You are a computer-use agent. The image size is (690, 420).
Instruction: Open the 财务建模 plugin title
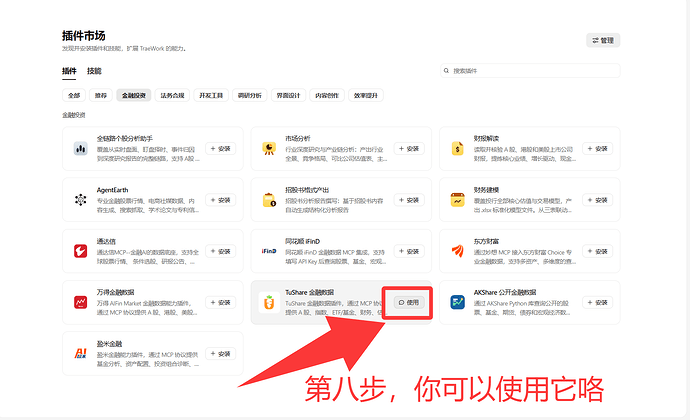click(486, 190)
